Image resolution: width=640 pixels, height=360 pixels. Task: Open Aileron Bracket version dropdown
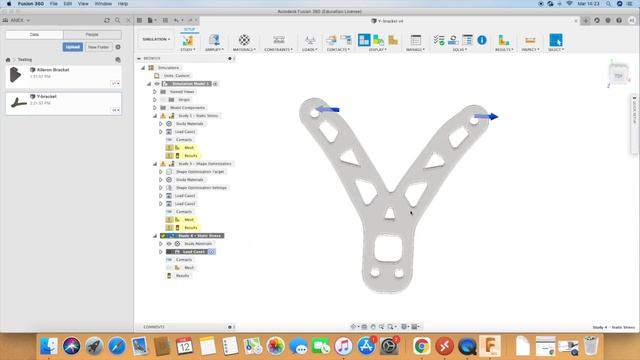pos(116,84)
